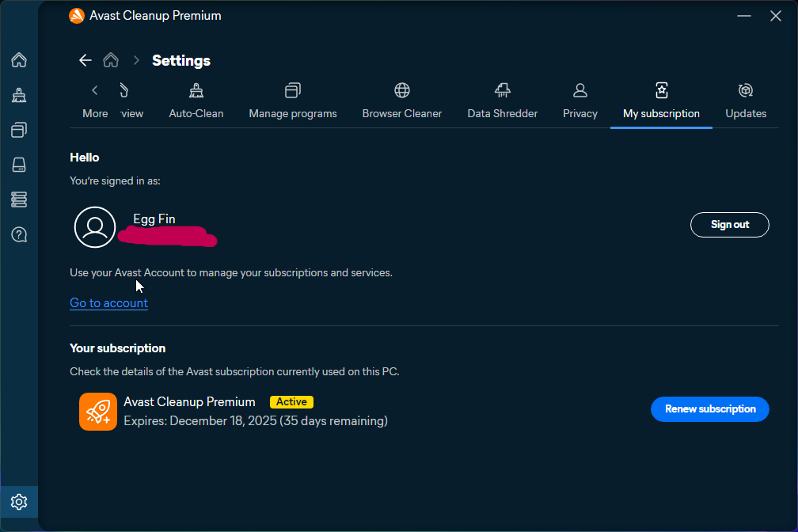
Task: Open the help question mark icon
Action: pyautogui.click(x=19, y=234)
